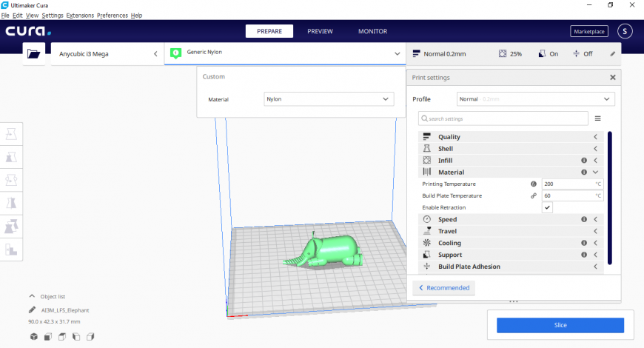644x348 pixels.
Task: Click the Slice button
Action: click(560, 325)
